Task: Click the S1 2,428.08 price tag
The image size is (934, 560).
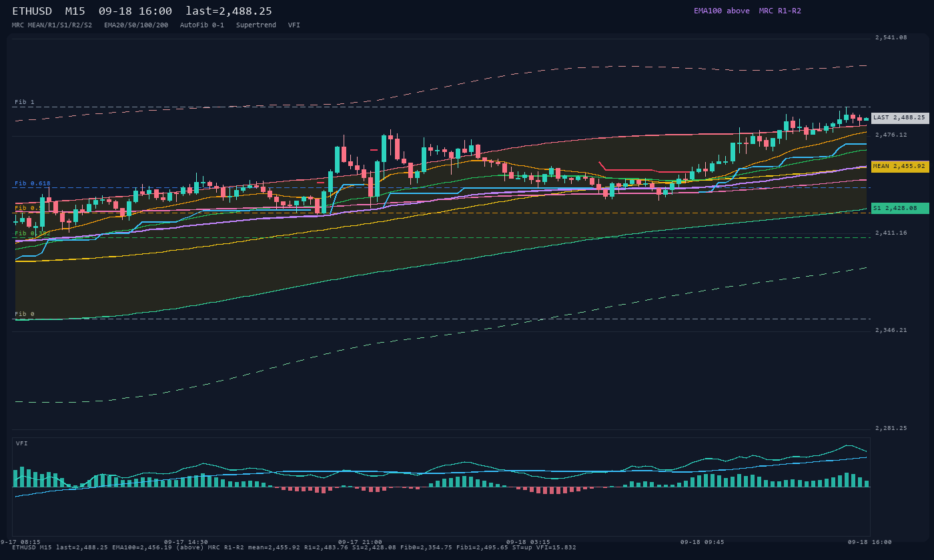Action: point(900,208)
